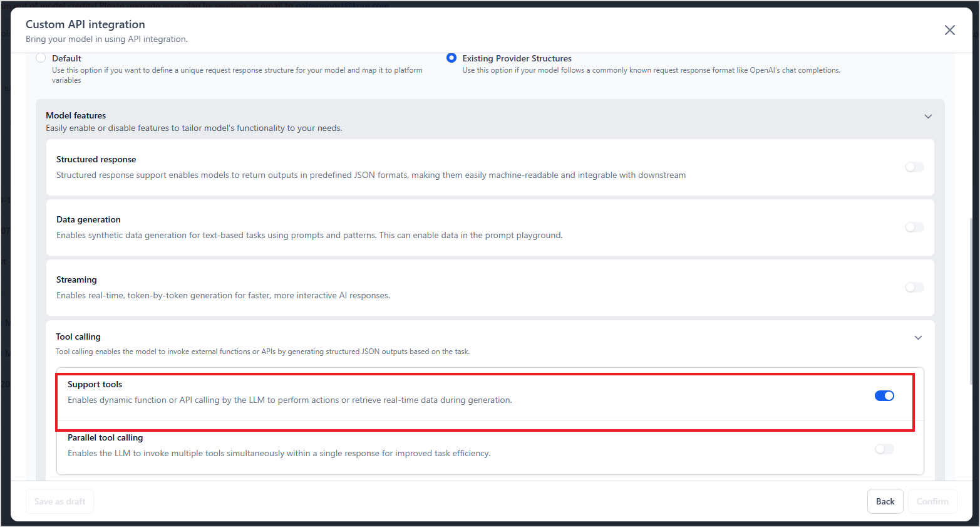The width and height of the screenshot is (980, 527).
Task: Turn on the Data generation switch
Action: [914, 227]
